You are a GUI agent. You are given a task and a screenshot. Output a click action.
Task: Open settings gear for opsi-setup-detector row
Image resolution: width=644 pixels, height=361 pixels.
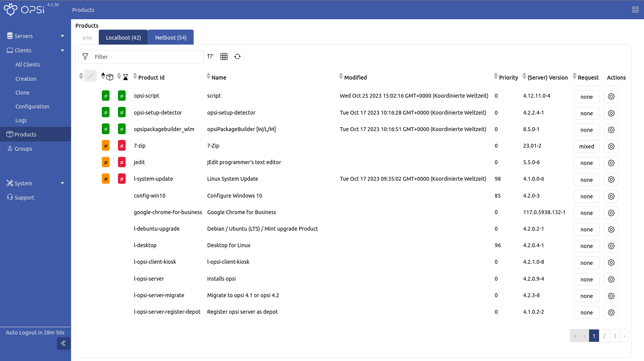[x=611, y=113]
